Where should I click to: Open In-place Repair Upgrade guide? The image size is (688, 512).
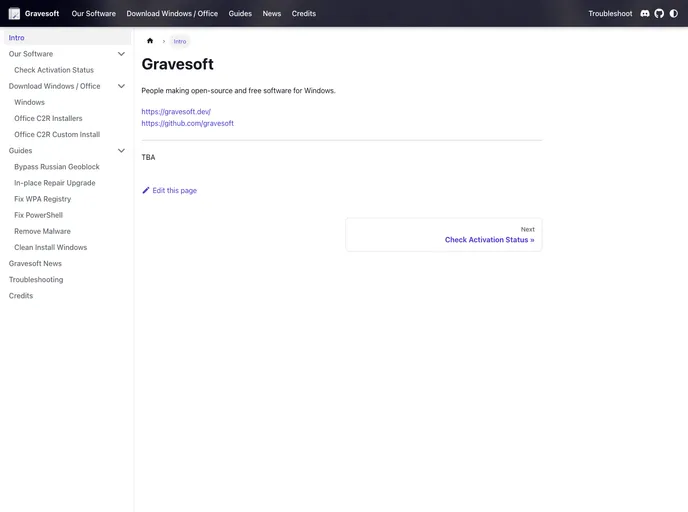click(x=54, y=183)
